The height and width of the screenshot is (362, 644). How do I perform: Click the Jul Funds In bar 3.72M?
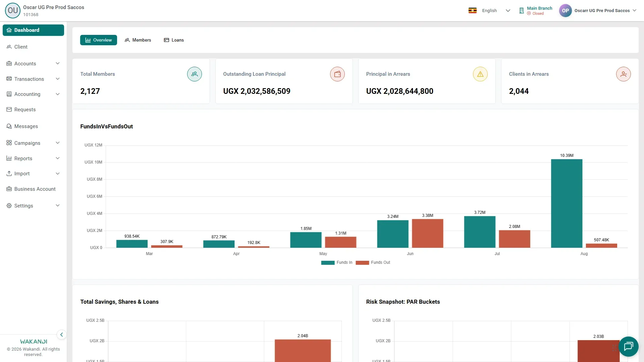point(480,232)
